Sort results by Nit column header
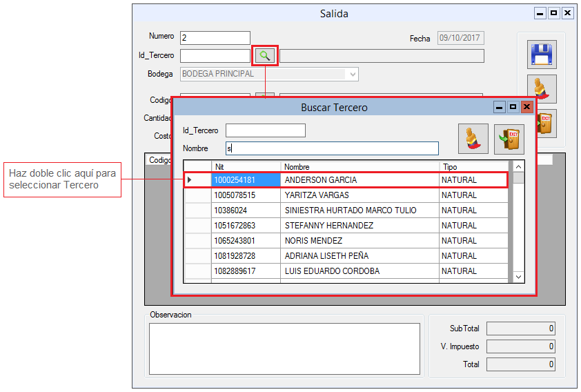The height and width of the screenshot is (392, 581). tap(246, 166)
